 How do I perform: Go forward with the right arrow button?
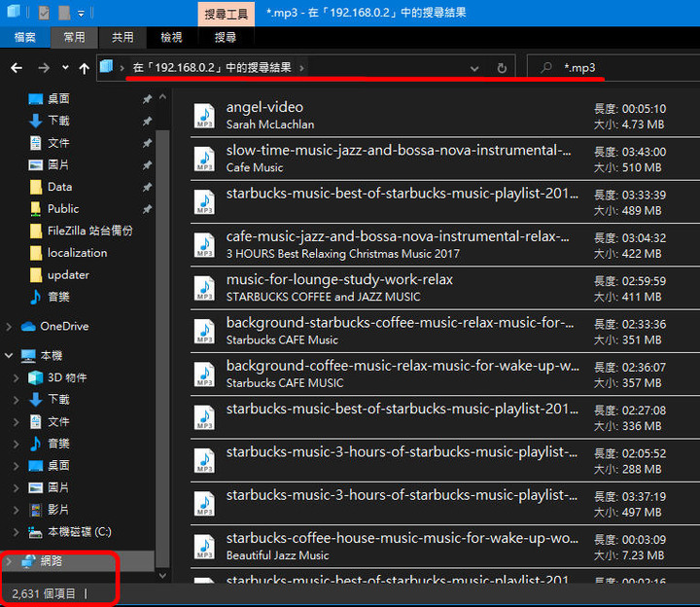pyautogui.click(x=44, y=68)
